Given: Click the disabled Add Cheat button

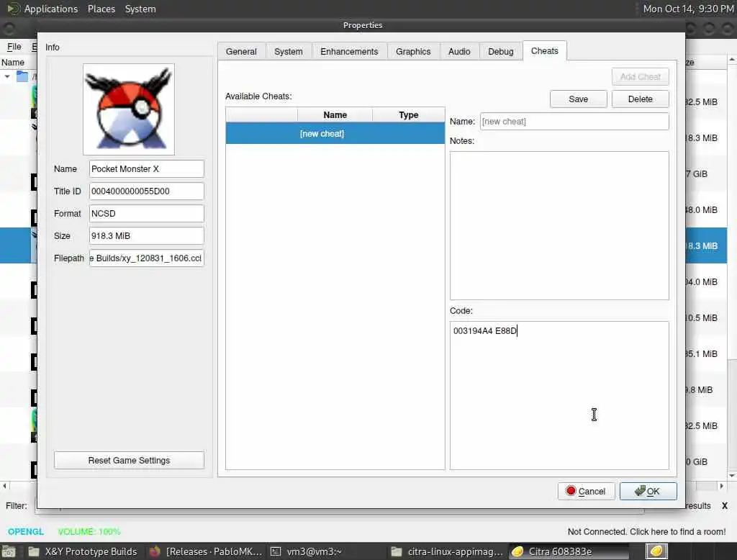Looking at the screenshot, I should (640, 76).
